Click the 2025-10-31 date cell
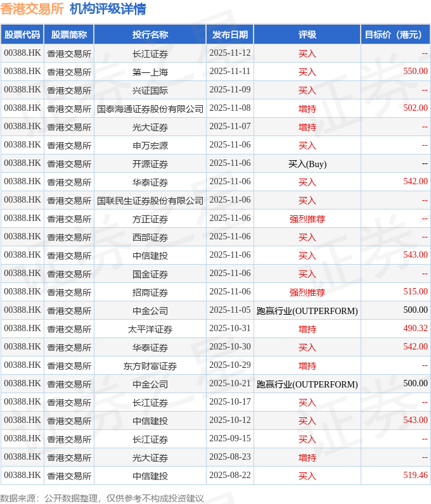This screenshot has width=431, height=504. [230, 328]
